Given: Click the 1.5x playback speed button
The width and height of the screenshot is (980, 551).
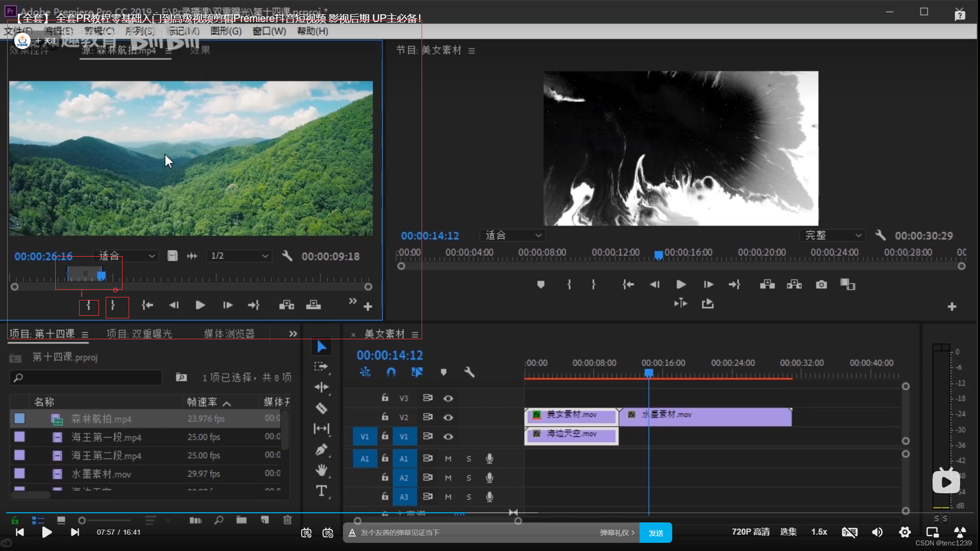Looking at the screenshot, I should (819, 532).
